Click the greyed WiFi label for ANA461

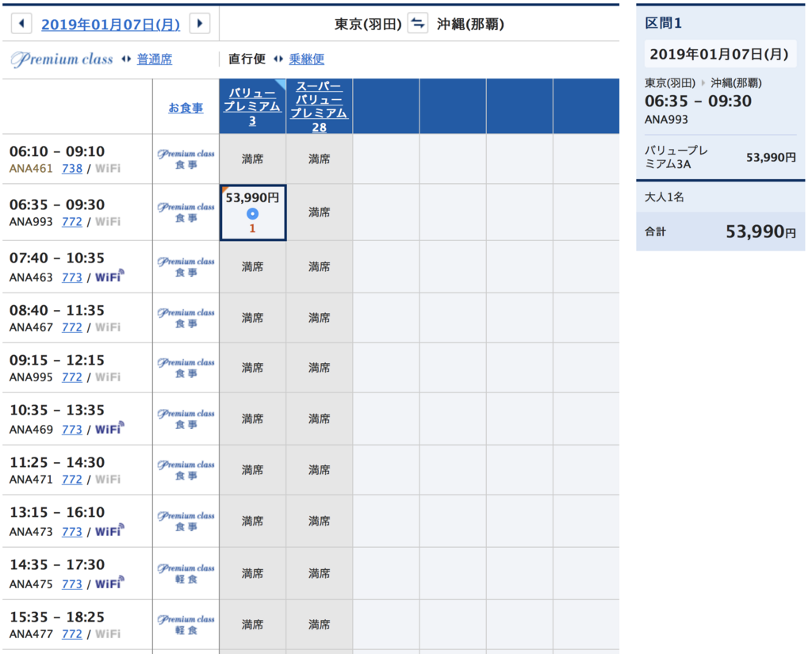click(108, 168)
